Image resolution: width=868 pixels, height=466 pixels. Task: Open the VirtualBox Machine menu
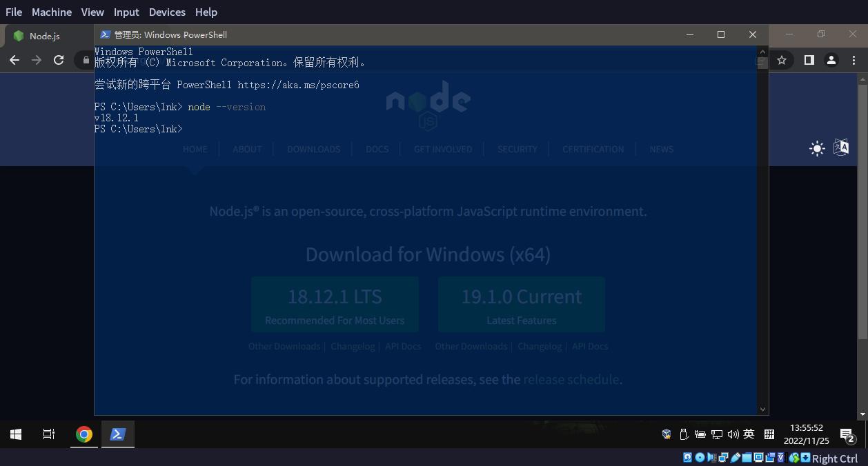pos(52,12)
